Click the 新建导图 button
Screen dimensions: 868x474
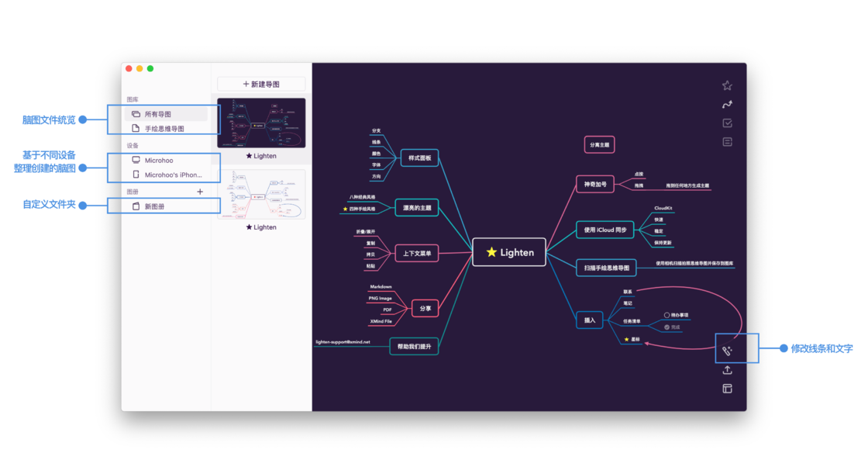point(261,85)
